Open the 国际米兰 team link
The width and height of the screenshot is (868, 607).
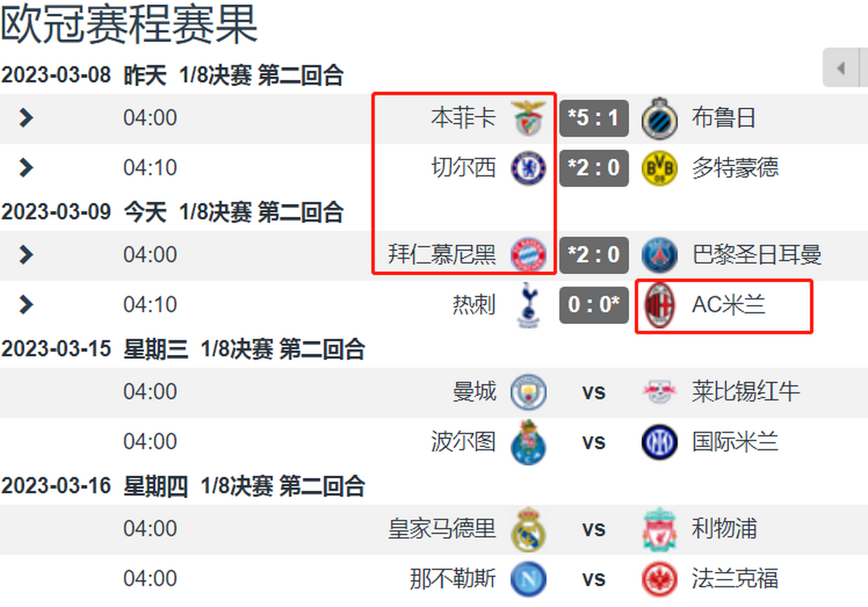(735, 441)
